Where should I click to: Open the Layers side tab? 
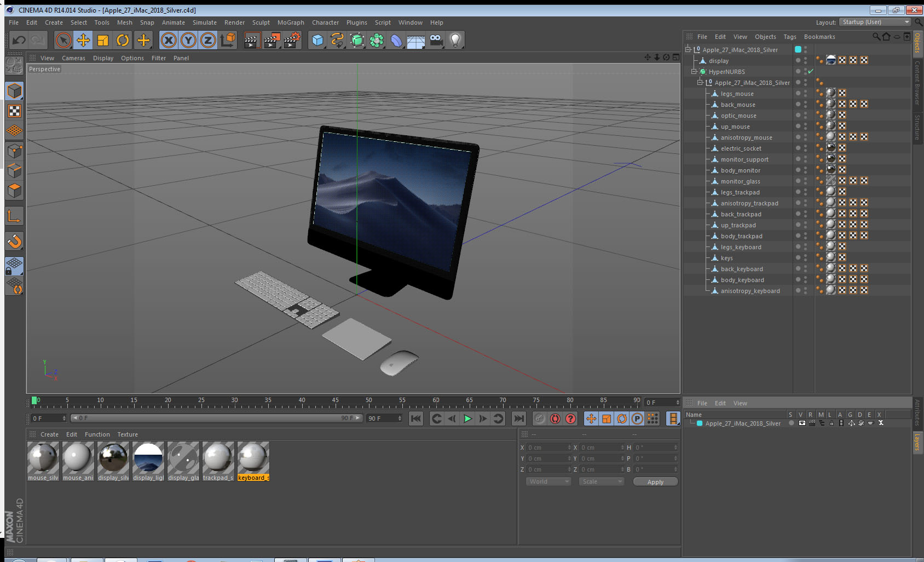pyautogui.click(x=917, y=443)
